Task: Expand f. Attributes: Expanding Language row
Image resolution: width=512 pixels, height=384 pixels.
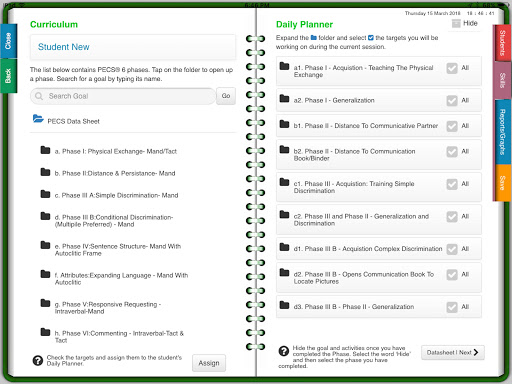Action: (121, 279)
